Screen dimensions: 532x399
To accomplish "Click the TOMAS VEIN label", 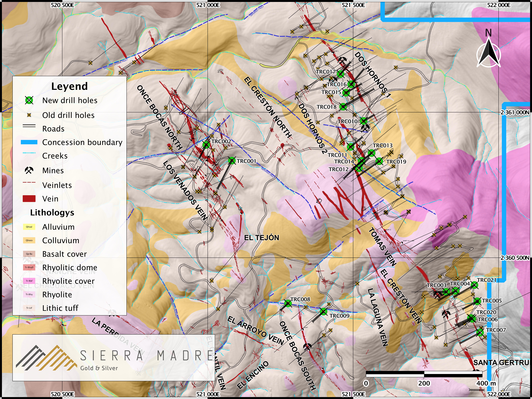I will coord(382,247).
